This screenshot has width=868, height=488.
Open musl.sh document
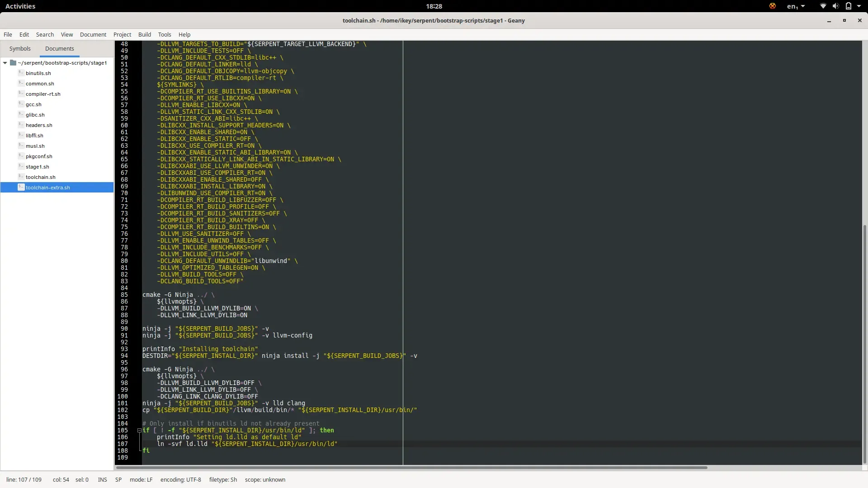tap(35, 146)
